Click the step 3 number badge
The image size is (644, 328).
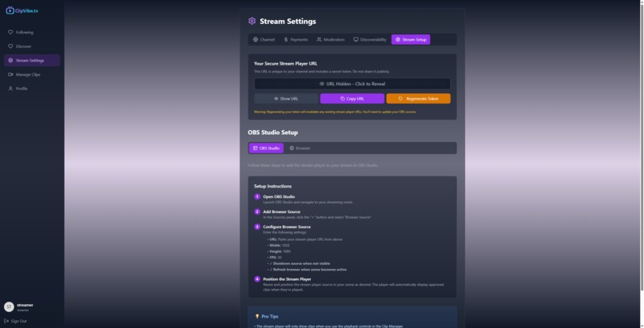(x=257, y=227)
